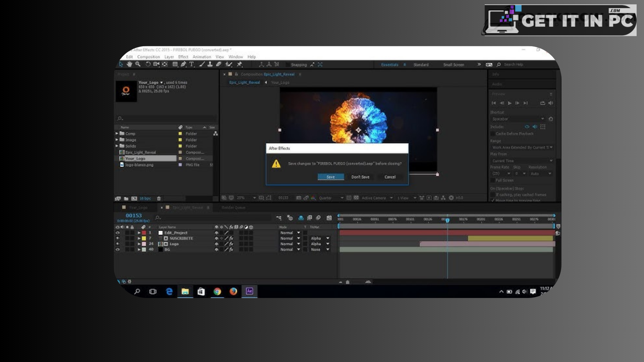Open the graph editor icon in timeline
644x362 pixels.
pyautogui.click(x=329, y=218)
